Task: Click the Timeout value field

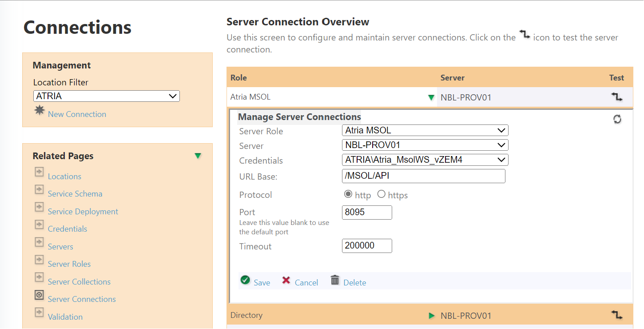Action: tap(366, 245)
